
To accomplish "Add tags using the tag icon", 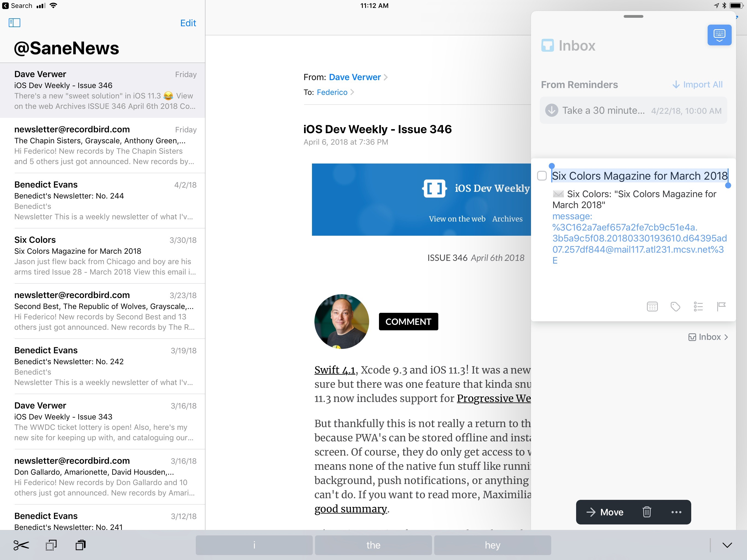I will coord(675,306).
